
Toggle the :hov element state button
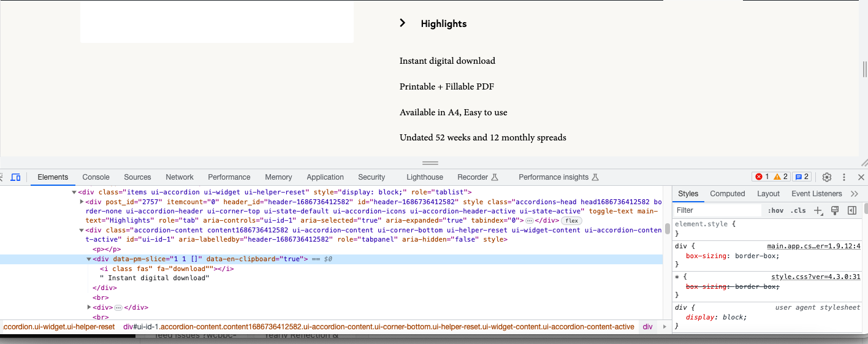click(x=775, y=210)
